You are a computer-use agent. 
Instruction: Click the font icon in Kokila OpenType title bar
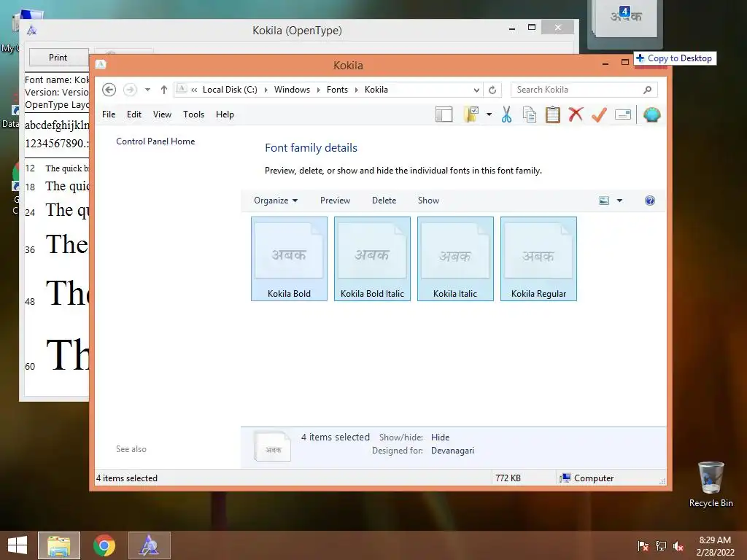(x=32, y=31)
